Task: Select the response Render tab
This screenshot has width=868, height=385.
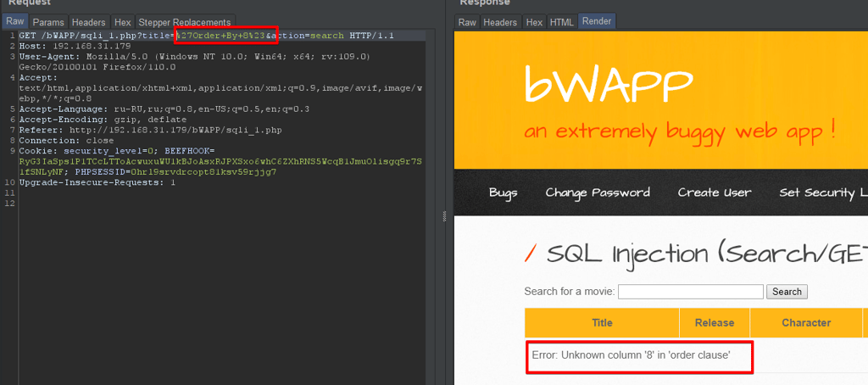Action: [597, 21]
